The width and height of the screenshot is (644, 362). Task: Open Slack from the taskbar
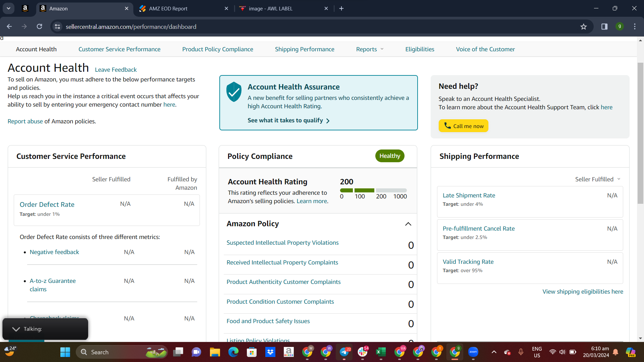(363, 352)
